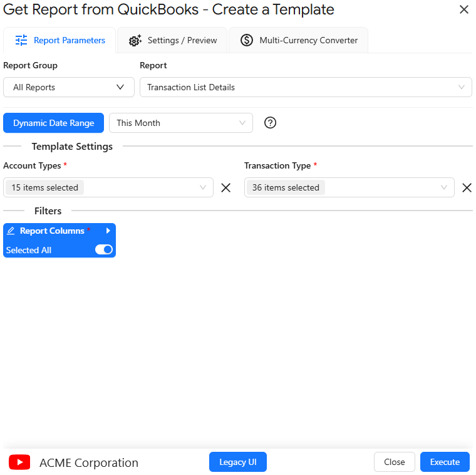Click the 36 items selected tag
Screen dimensions: 476x475
(x=286, y=187)
